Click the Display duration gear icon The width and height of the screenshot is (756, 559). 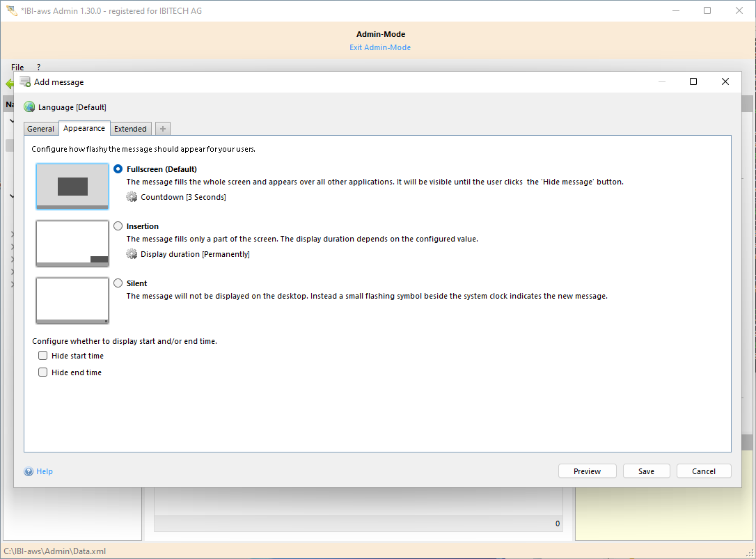point(132,254)
